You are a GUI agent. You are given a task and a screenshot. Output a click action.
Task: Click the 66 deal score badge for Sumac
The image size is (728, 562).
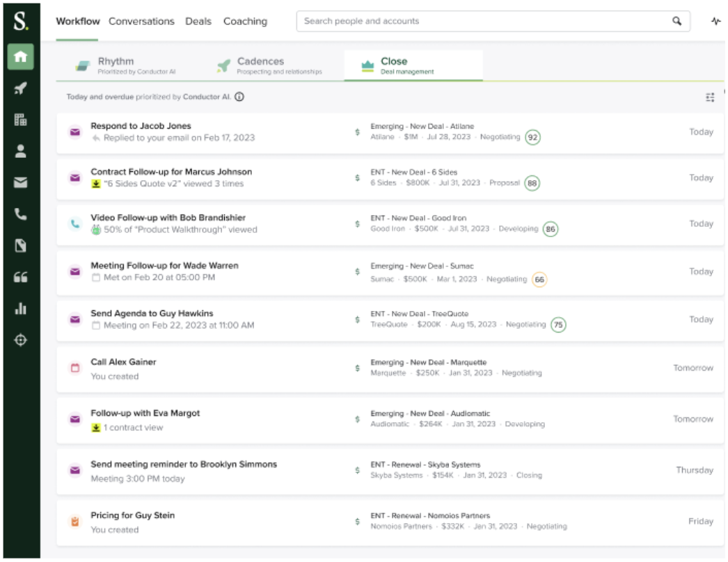(x=539, y=280)
